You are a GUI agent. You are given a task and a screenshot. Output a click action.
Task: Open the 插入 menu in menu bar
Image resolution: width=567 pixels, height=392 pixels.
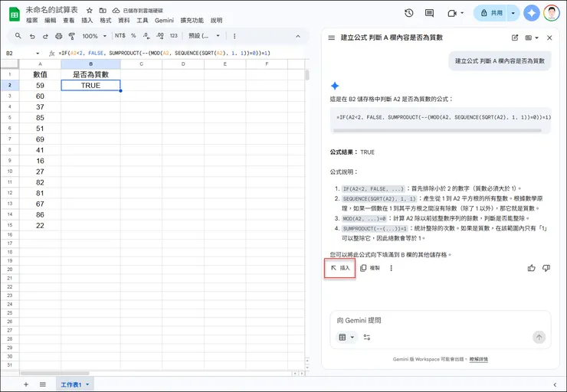pyautogui.click(x=87, y=20)
